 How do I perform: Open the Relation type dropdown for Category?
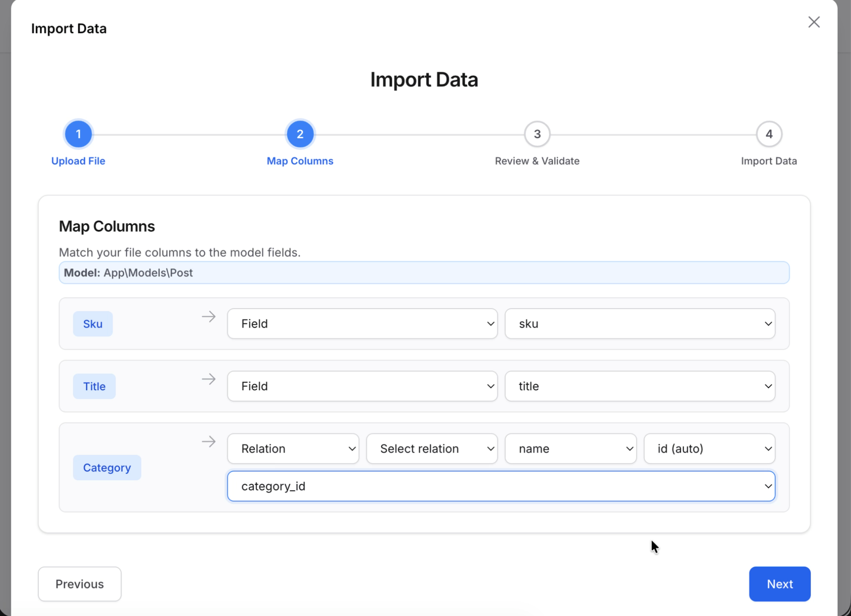[293, 448]
